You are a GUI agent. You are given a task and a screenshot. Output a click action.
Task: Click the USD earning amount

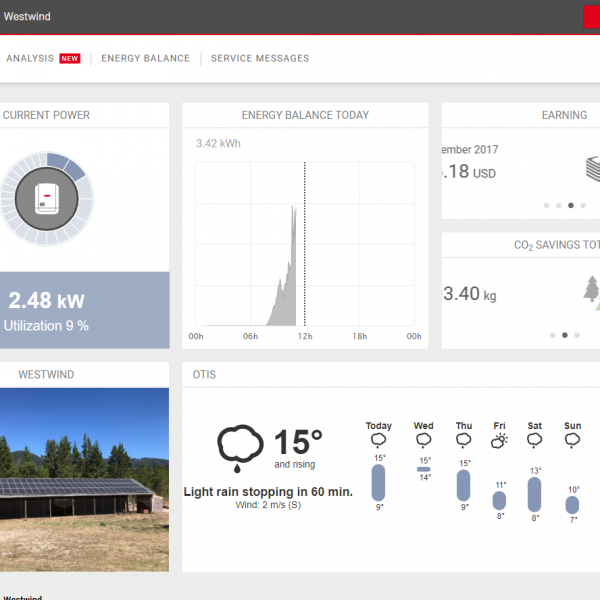coord(469,171)
